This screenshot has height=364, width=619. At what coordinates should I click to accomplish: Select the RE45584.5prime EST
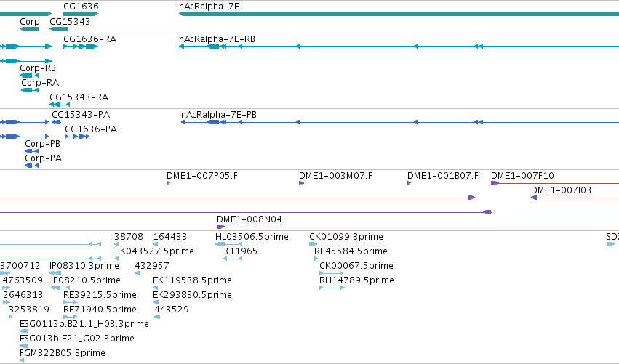(x=316, y=259)
